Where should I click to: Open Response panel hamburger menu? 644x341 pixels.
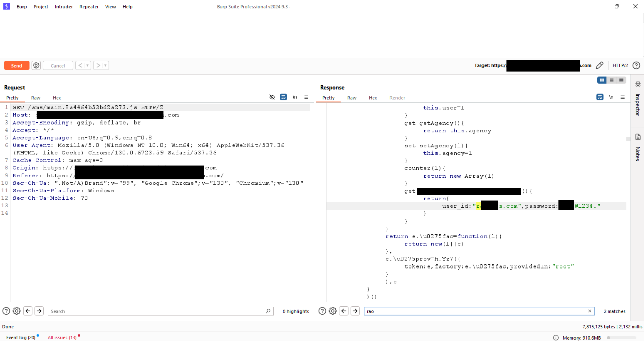tap(623, 97)
